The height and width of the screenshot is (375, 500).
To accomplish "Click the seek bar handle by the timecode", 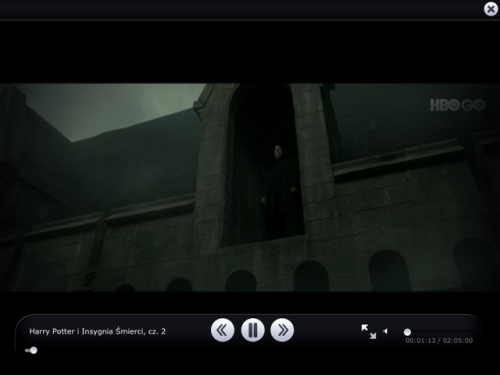I will click(407, 332).
